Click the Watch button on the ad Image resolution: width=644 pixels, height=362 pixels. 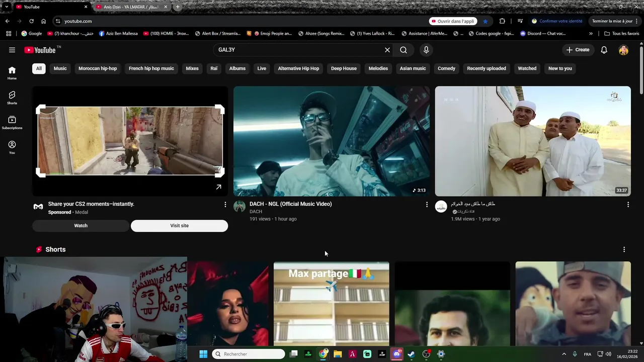click(81, 226)
